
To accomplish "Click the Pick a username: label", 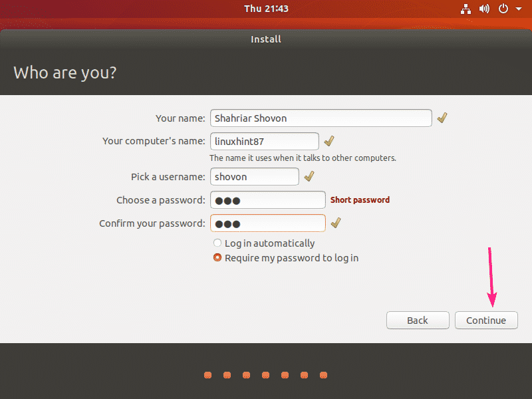I will [168, 177].
